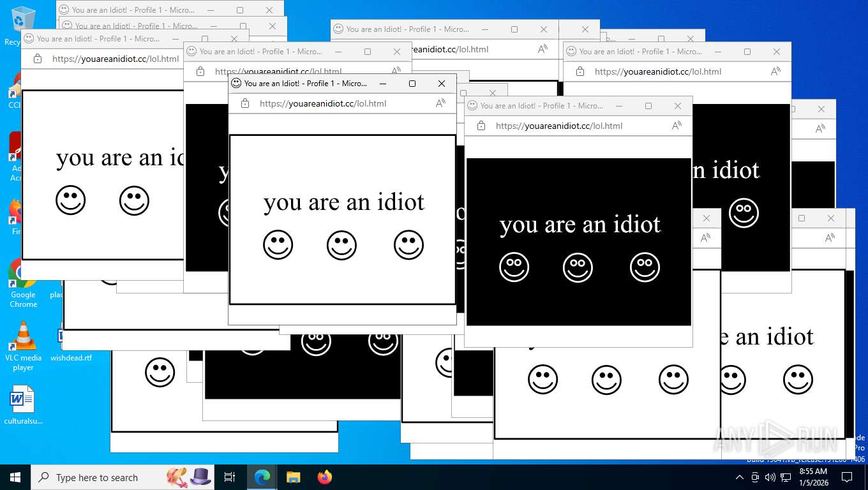The width and height of the screenshot is (868, 490).
Task: Click Read aloud icon in active Edge window
Action: click(440, 103)
